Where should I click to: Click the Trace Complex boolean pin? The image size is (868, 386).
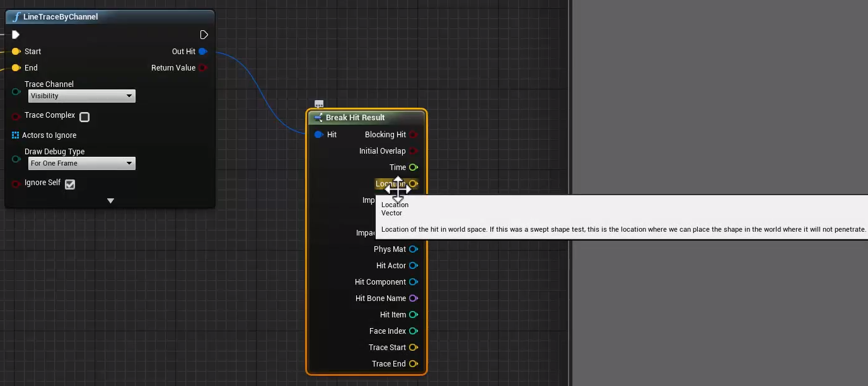click(16, 116)
